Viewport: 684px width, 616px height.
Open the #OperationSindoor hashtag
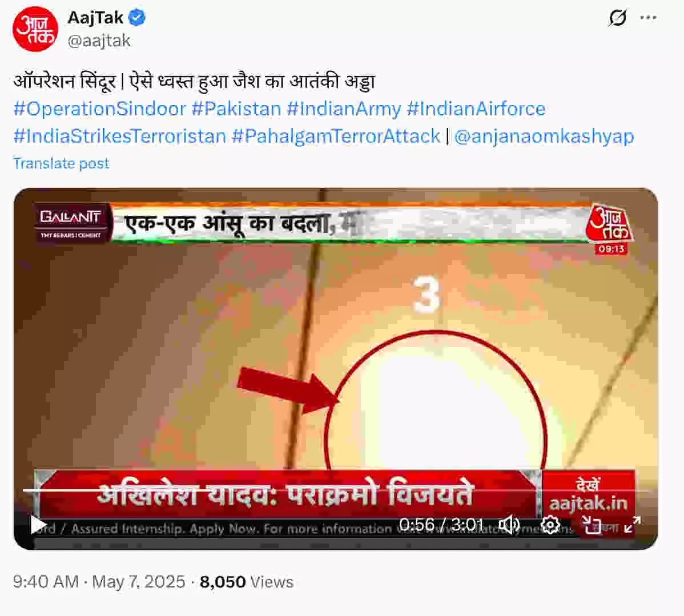click(100, 108)
